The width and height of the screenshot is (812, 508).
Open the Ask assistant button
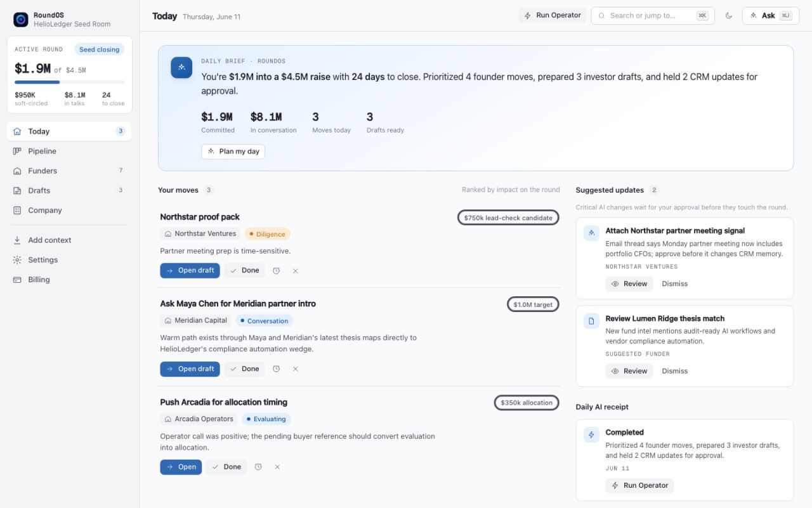click(770, 16)
